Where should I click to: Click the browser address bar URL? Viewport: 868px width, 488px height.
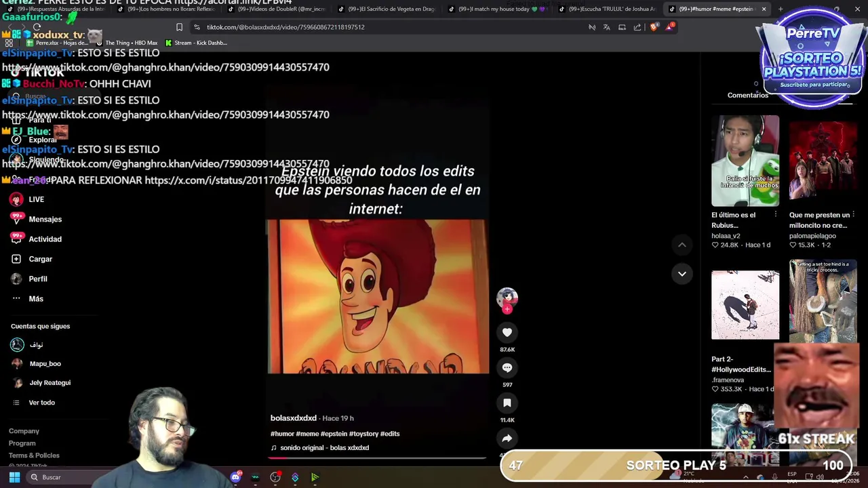coord(285,27)
